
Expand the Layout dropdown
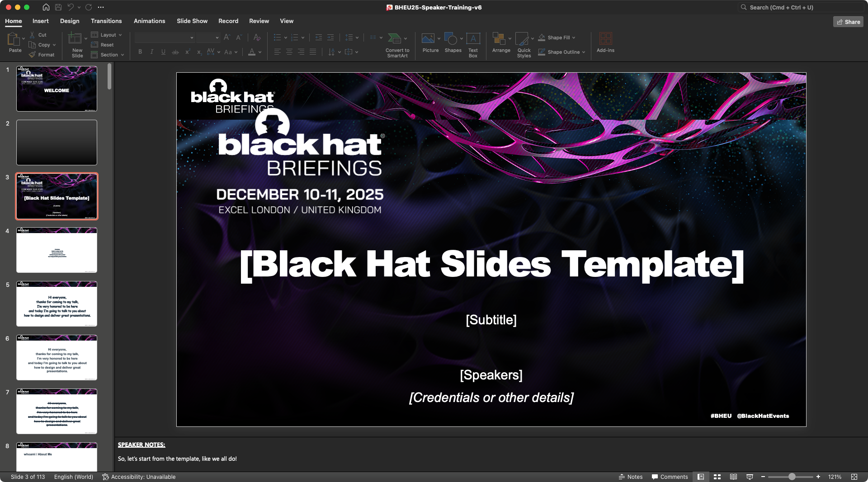coord(120,35)
